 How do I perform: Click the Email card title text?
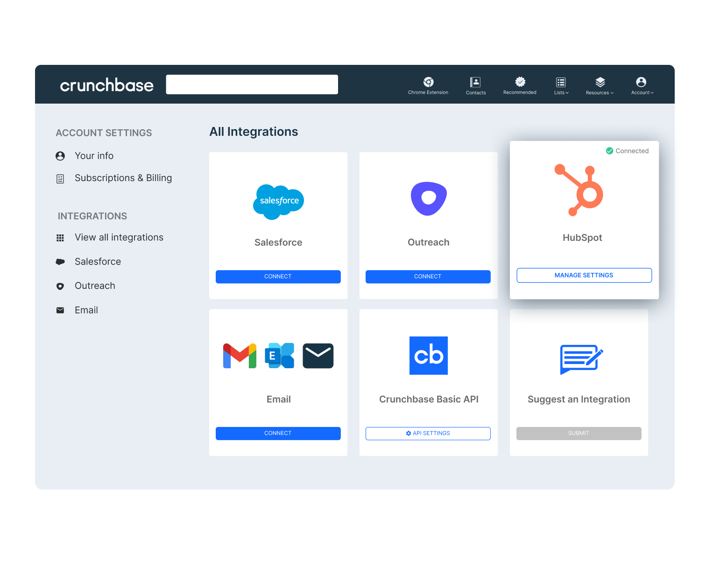pyautogui.click(x=279, y=399)
